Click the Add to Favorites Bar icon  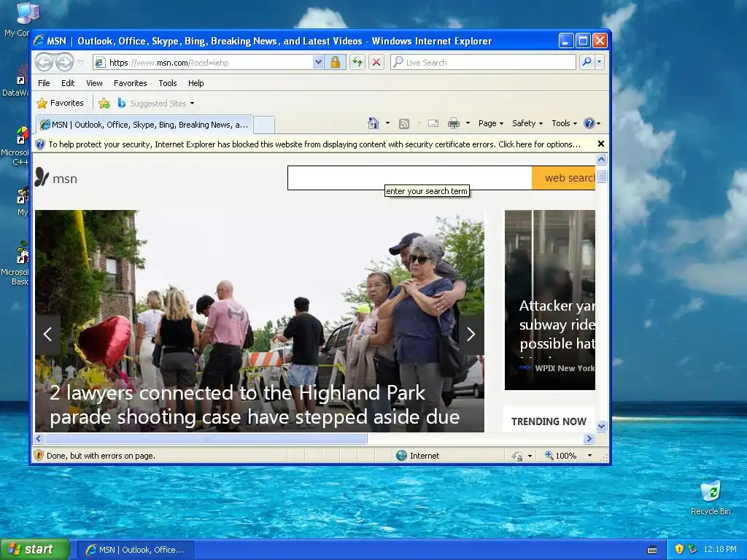[x=104, y=103]
